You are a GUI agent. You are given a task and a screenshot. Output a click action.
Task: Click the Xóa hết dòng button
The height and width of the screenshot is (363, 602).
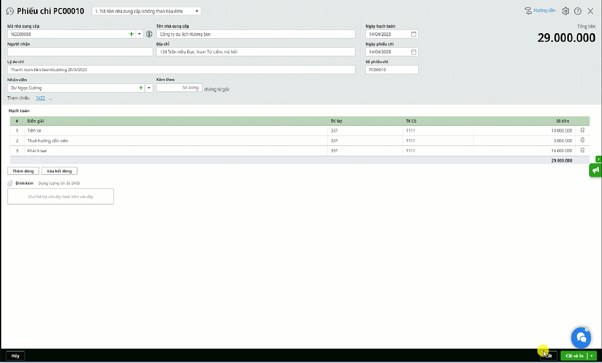60,171
